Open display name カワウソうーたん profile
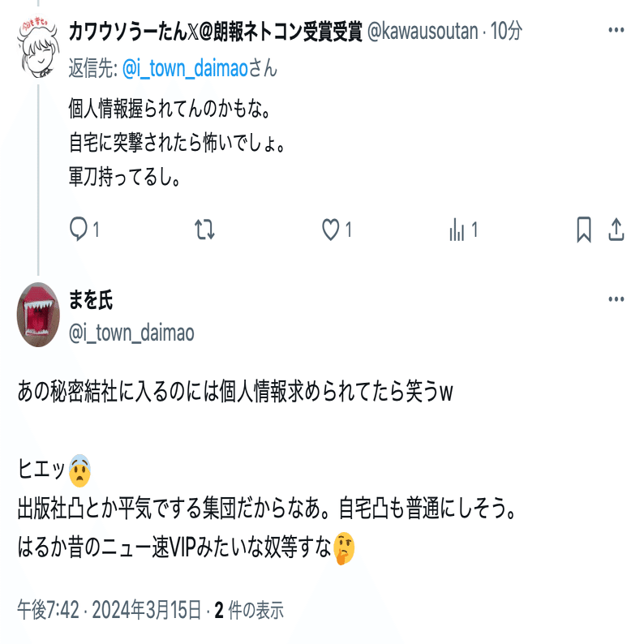This screenshot has height=644, width=644. (x=215, y=32)
